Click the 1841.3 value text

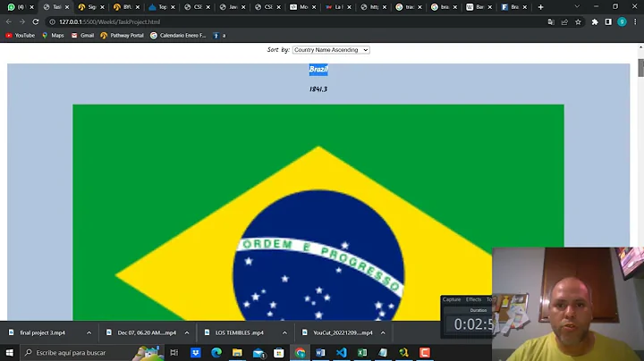pos(318,89)
